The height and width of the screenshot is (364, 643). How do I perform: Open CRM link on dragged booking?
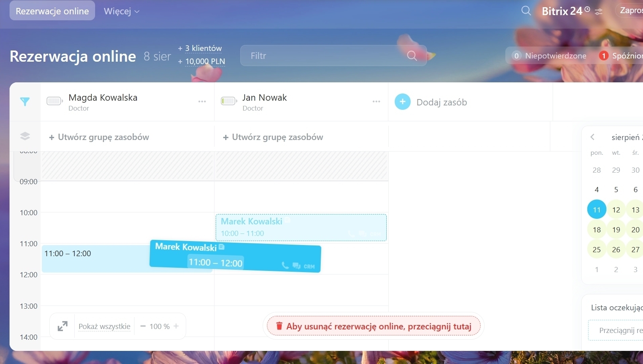pyautogui.click(x=309, y=267)
